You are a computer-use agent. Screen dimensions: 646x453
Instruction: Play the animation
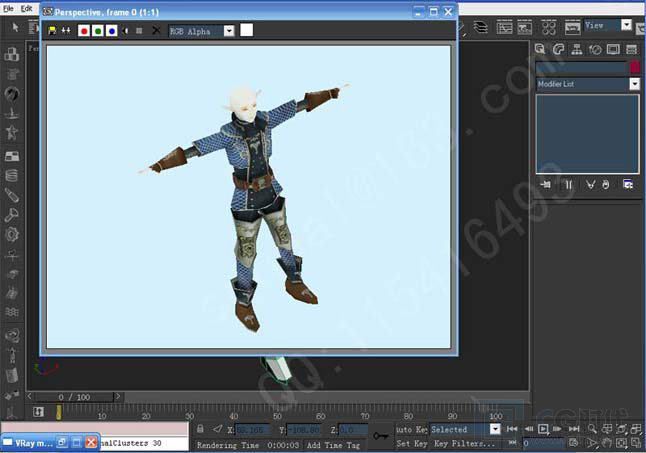click(x=543, y=429)
